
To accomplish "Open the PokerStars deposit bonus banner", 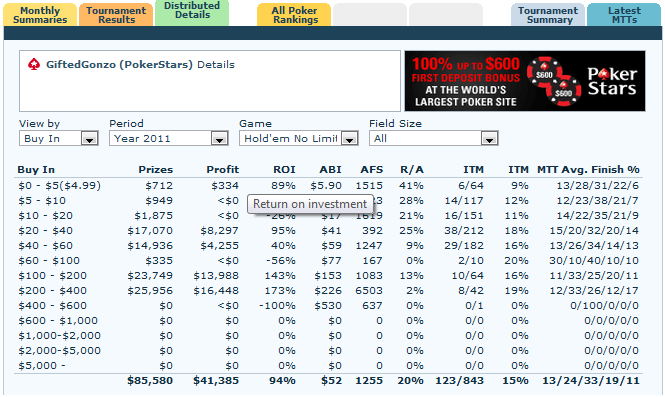I will (525, 81).
